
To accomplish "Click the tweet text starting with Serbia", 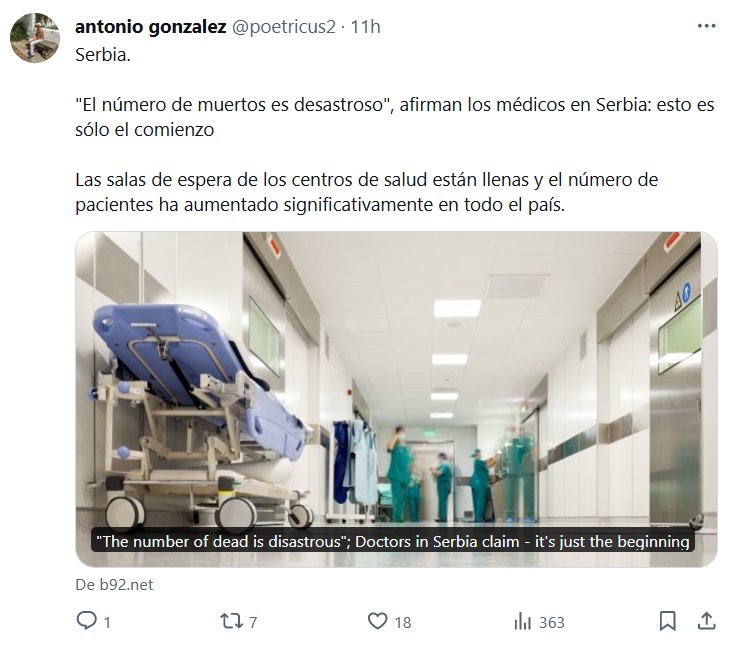I will tap(103, 55).
